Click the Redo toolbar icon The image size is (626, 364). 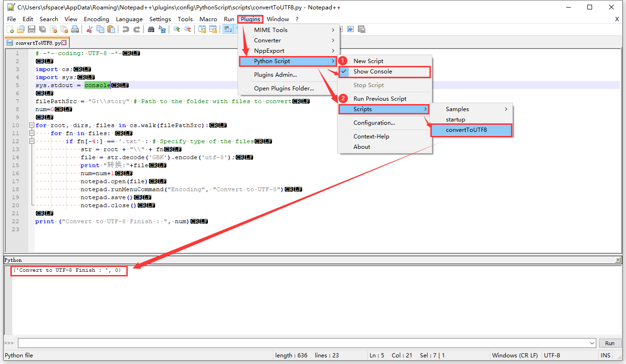137,29
